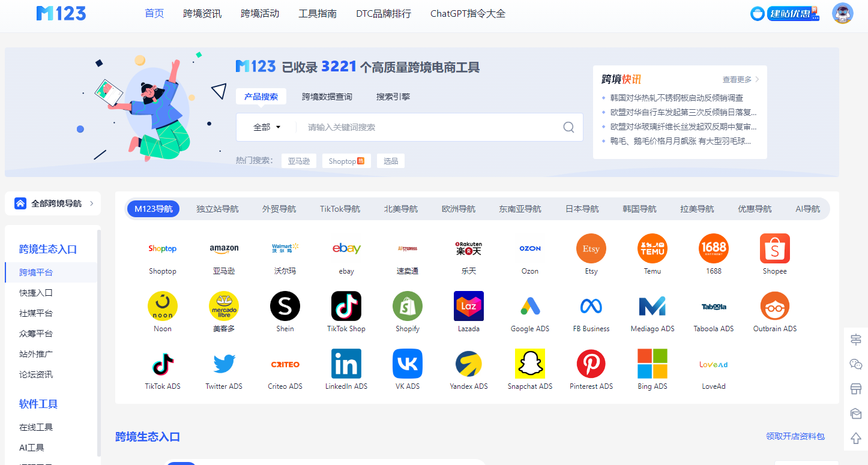Expand the 全部跨境导航 menu
This screenshot has width=868, height=465.
pos(53,203)
